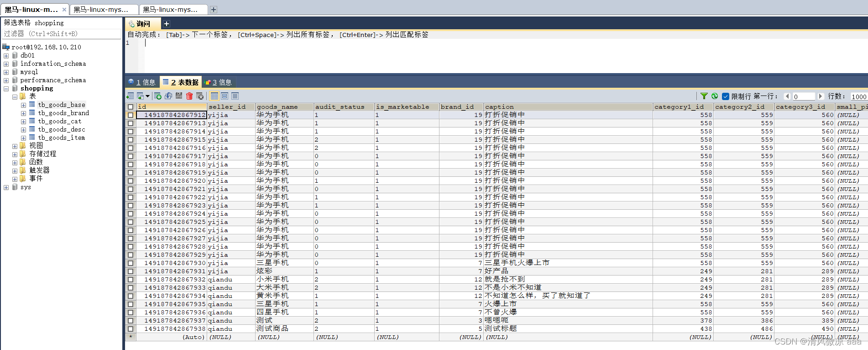
Task: Click the brand_id column header
Action: (461, 107)
